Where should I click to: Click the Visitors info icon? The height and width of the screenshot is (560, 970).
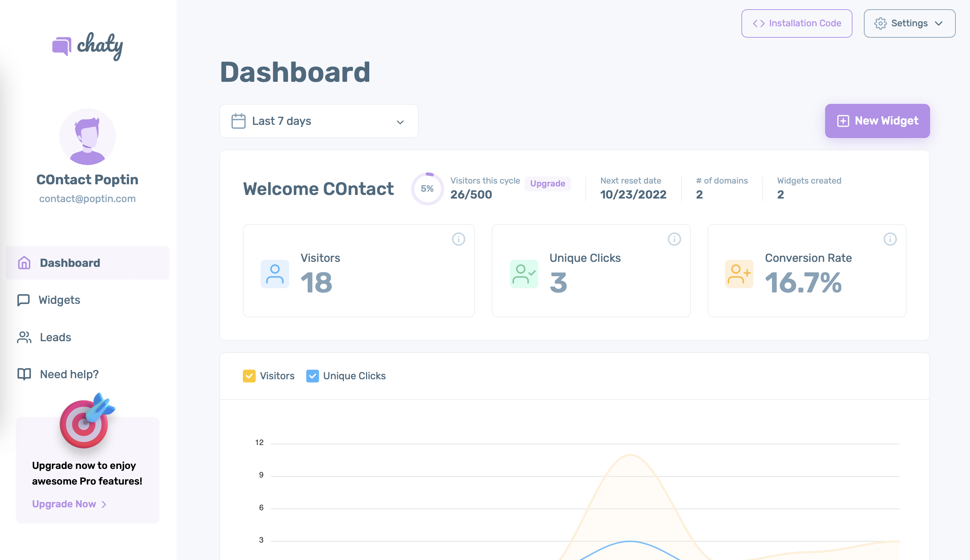(x=458, y=239)
